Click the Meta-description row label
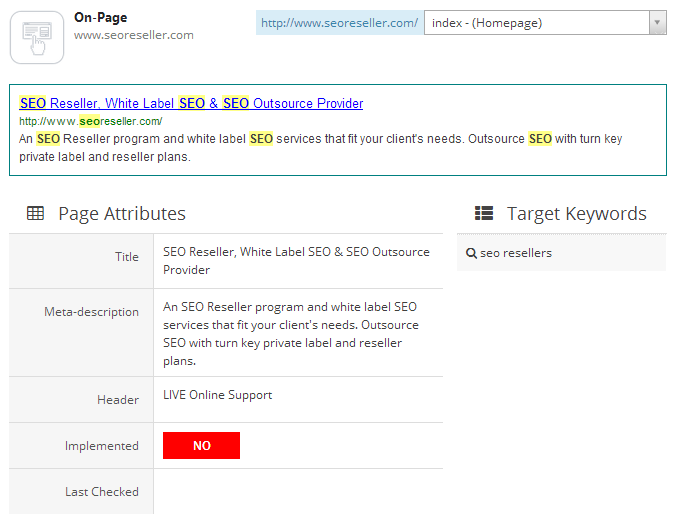This screenshot has width=675, height=528. point(91,312)
